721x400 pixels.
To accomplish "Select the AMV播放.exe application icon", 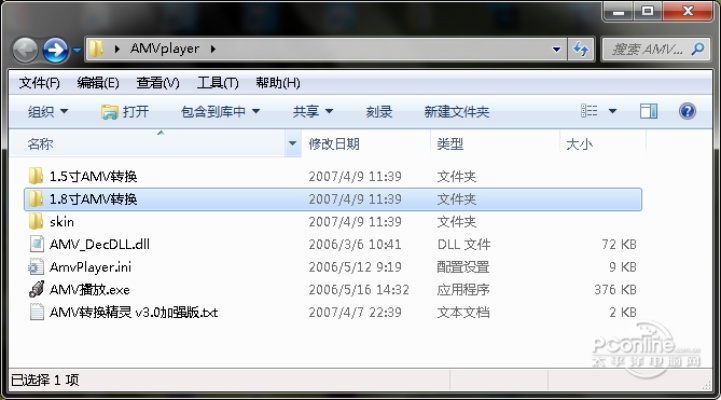I will coord(36,289).
